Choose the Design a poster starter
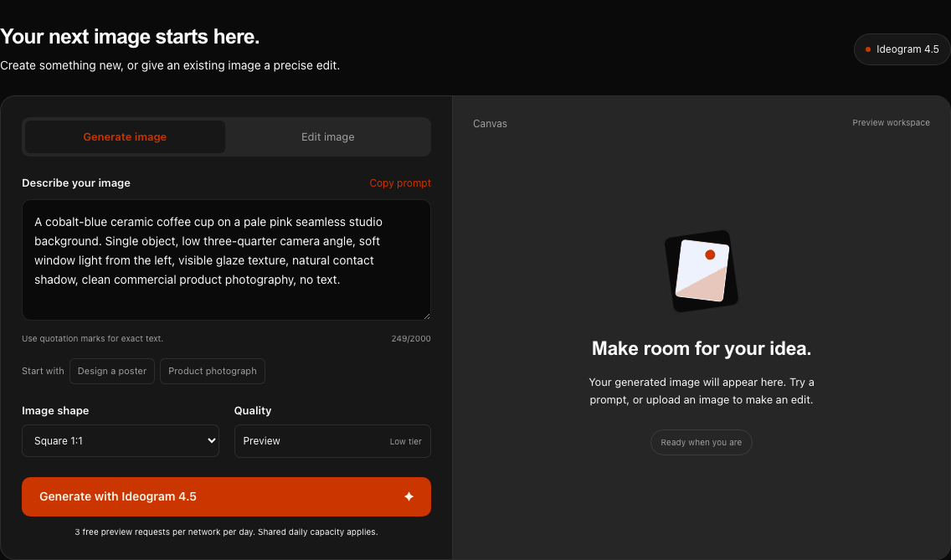The image size is (951, 560). pos(112,371)
